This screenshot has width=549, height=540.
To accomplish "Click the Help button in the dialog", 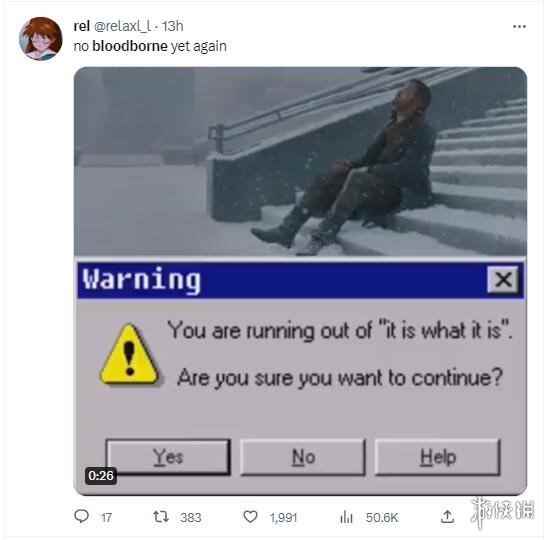I will click(438, 457).
